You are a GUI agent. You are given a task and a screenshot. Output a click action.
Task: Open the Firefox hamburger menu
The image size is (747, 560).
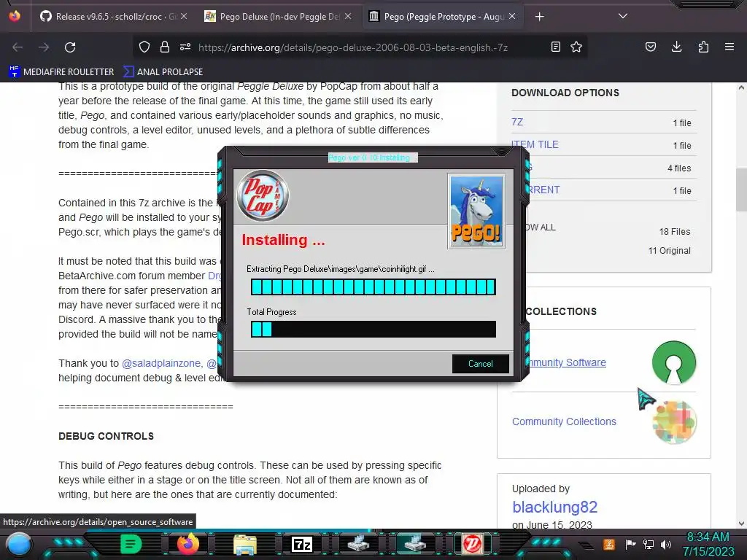click(x=729, y=47)
